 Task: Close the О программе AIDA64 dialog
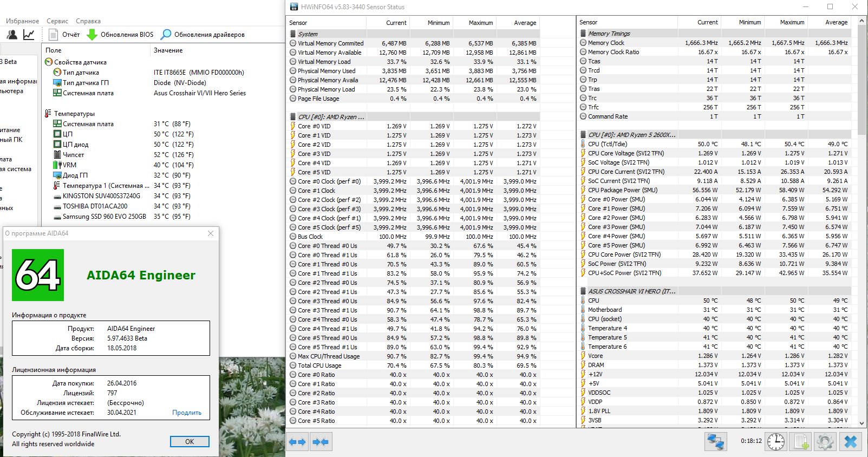[211, 233]
